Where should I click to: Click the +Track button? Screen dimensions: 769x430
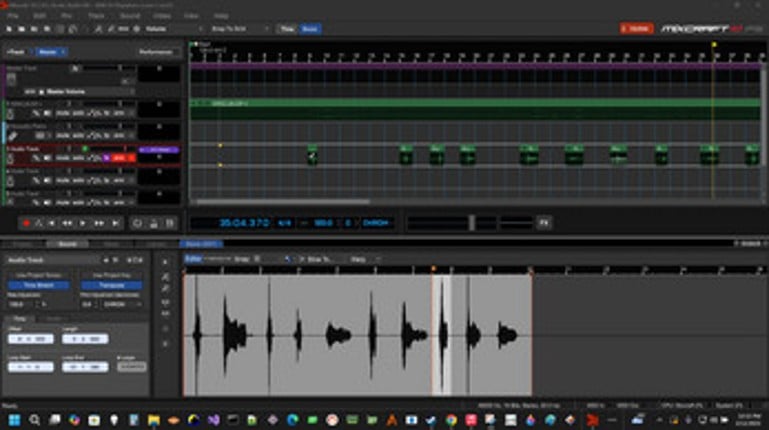[16, 51]
